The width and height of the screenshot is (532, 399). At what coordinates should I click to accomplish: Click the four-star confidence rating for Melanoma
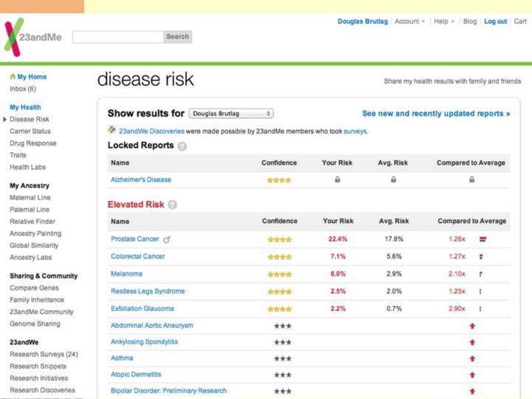click(x=279, y=274)
